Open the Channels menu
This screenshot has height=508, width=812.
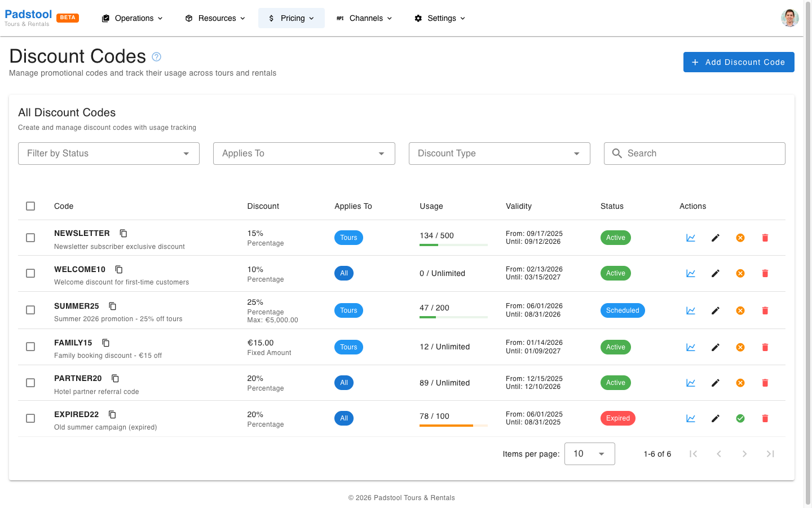click(364, 18)
